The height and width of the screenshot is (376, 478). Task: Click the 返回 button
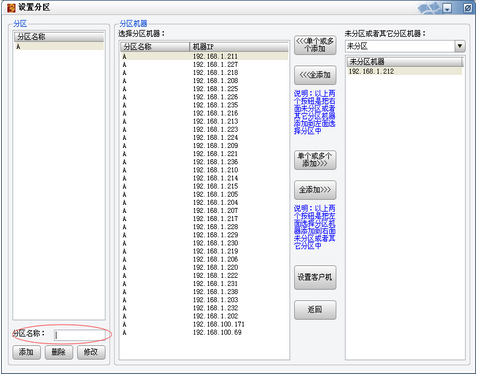point(315,310)
